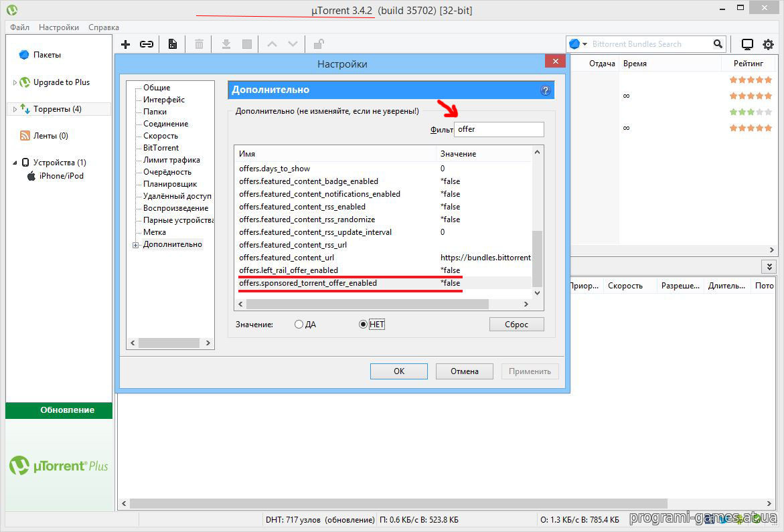Select Ленты (0) feeds item
This screenshot has width=784, height=532.
pos(50,136)
